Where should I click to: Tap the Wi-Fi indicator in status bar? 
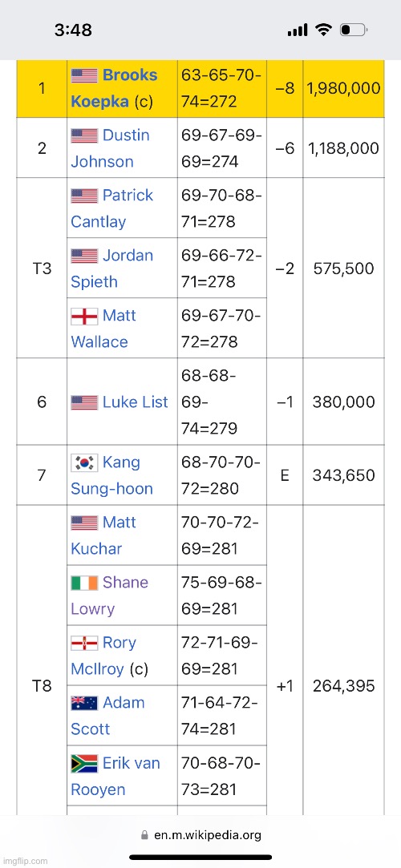[x=323, y=30]
